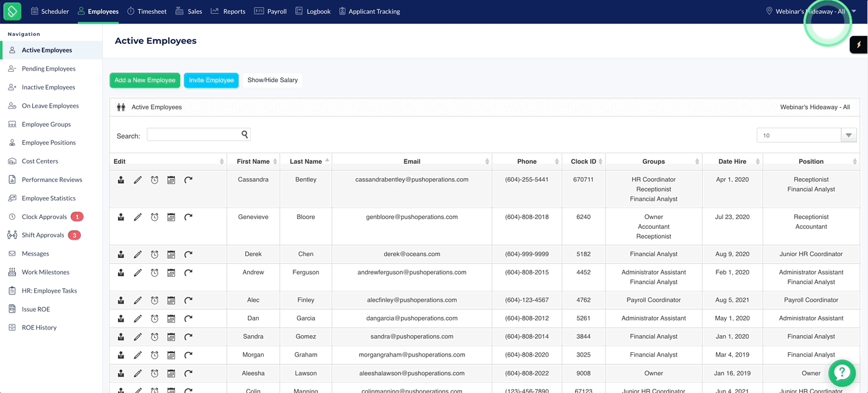Click the profile icon in Cassandra Bentley's row
Screen dimensions: 868x393
[121, 180]
